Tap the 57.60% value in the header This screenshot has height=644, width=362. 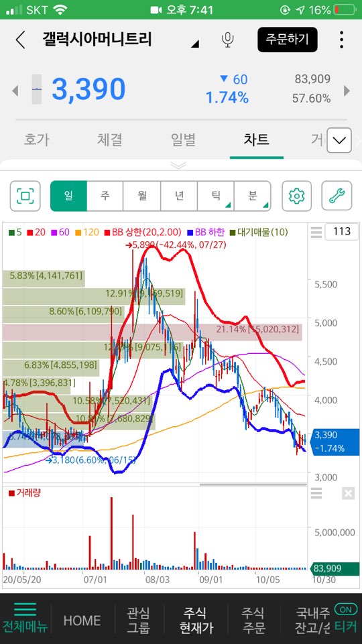click(312, 99)
